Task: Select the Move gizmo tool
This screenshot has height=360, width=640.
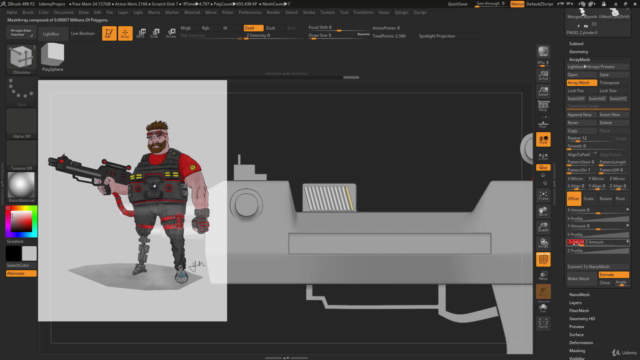Action: tap(141, 33)
